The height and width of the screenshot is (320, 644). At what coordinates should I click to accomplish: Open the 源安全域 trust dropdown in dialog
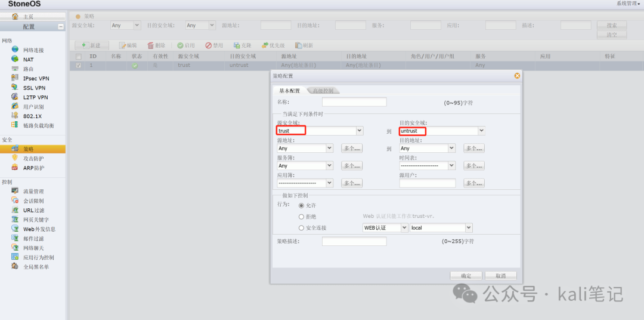pyautogui.click(x=360, y=131)
